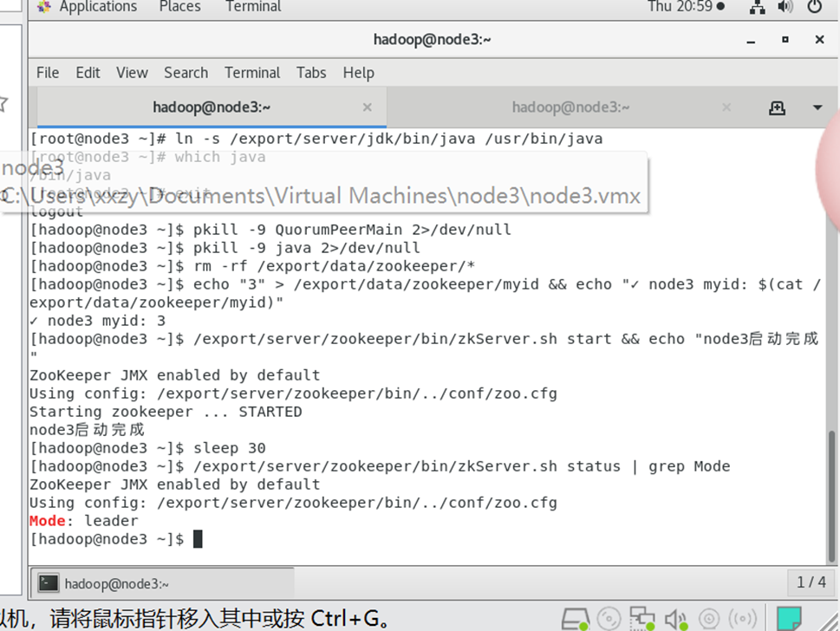The height and width of the screenshot is (631, 840).
Task: Select hadoop@node3 window in bottom taskbar
Action: click(x=161, y=583)
